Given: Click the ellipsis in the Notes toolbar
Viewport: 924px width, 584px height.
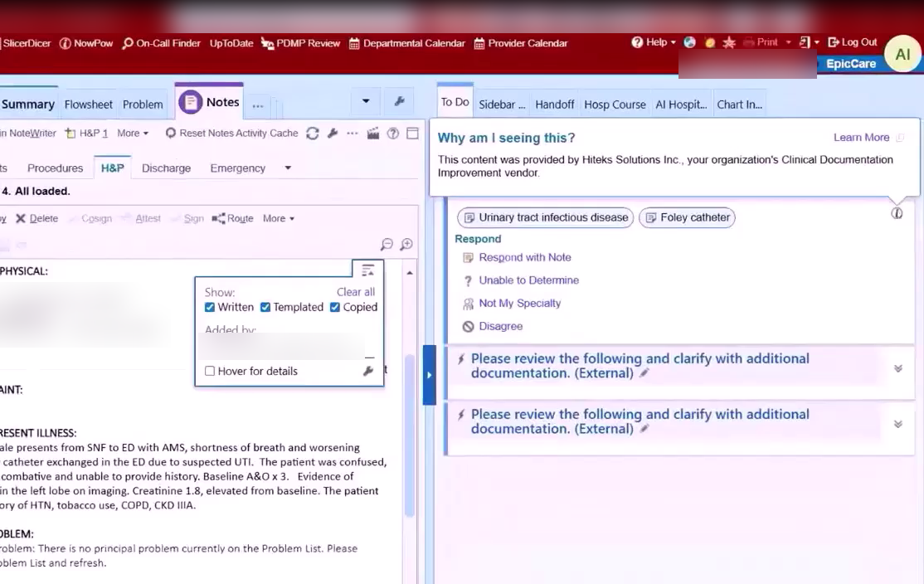Looking at the screenshot, I should [x=353, y=134].
